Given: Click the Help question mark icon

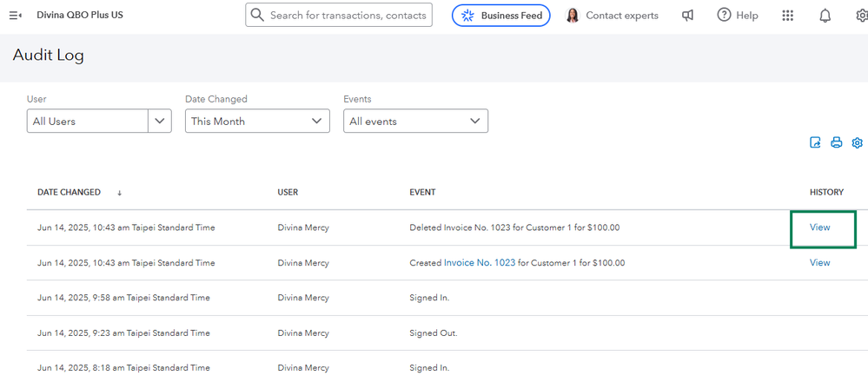Looking at the screenshot, I should pos(724,16).
